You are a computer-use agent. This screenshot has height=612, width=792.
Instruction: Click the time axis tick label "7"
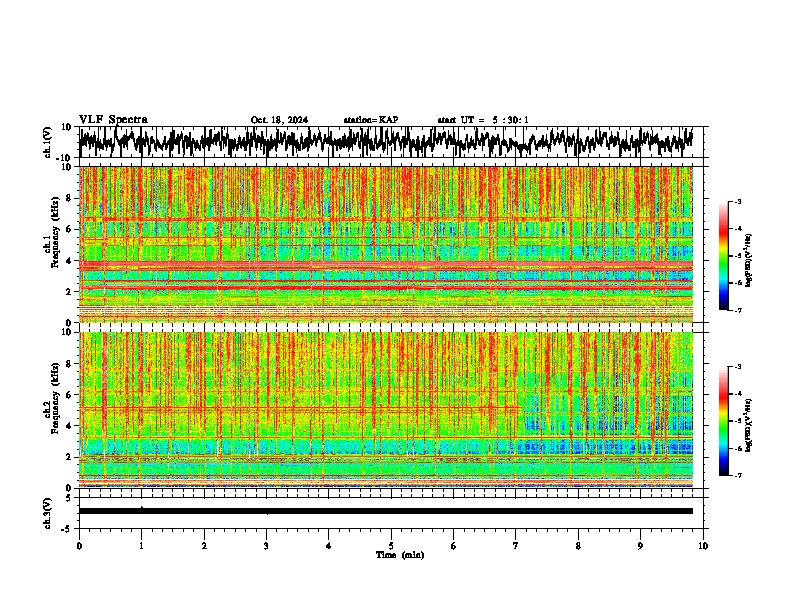[x=516, y=546]
